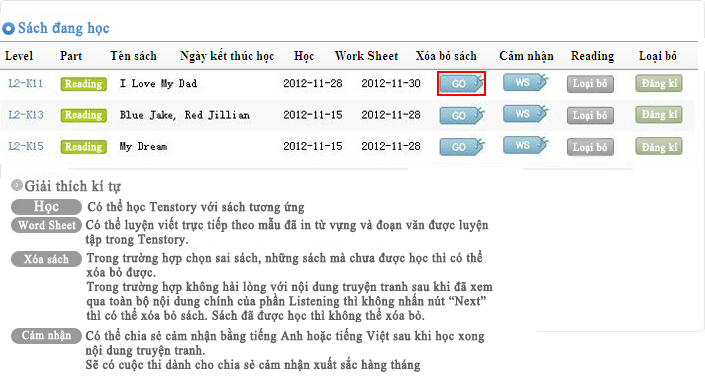
Task: Click text Có thể học Tenstory với sách tương ứng
Action: pyautogui.click(x=196, y=207)
